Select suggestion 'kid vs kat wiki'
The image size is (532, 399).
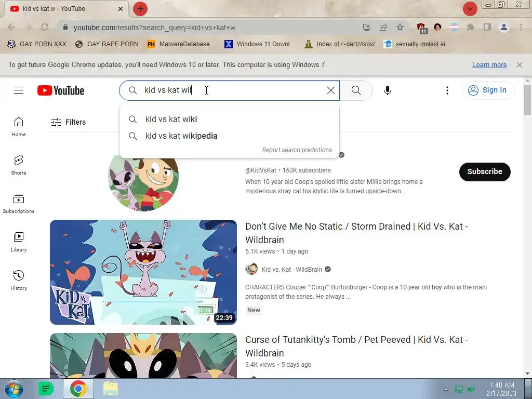tap(229, 119)
